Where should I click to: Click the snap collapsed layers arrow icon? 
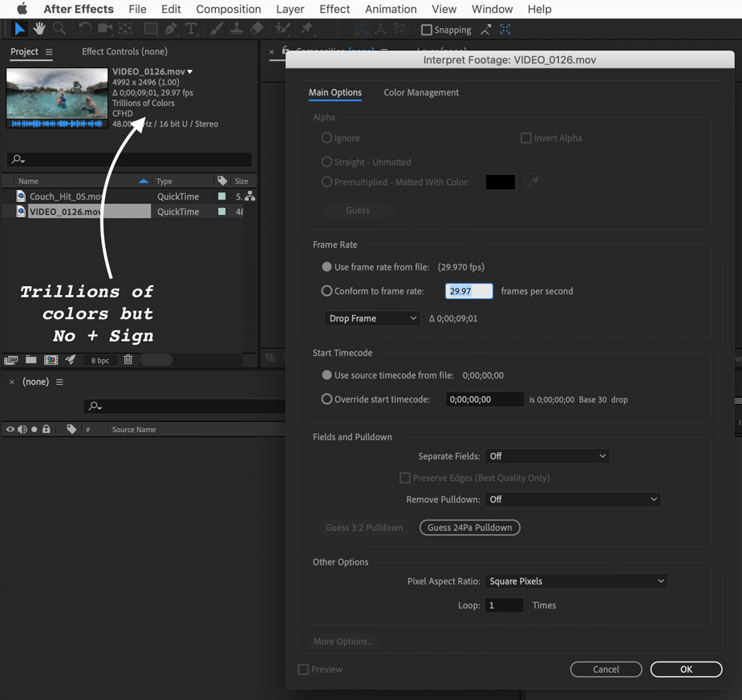click(x=485, y=30)
